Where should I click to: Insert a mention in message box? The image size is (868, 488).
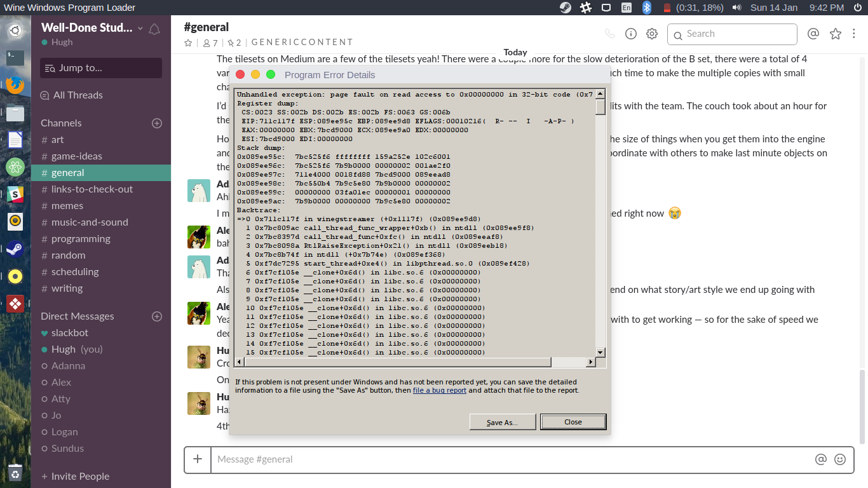(821, 459)
